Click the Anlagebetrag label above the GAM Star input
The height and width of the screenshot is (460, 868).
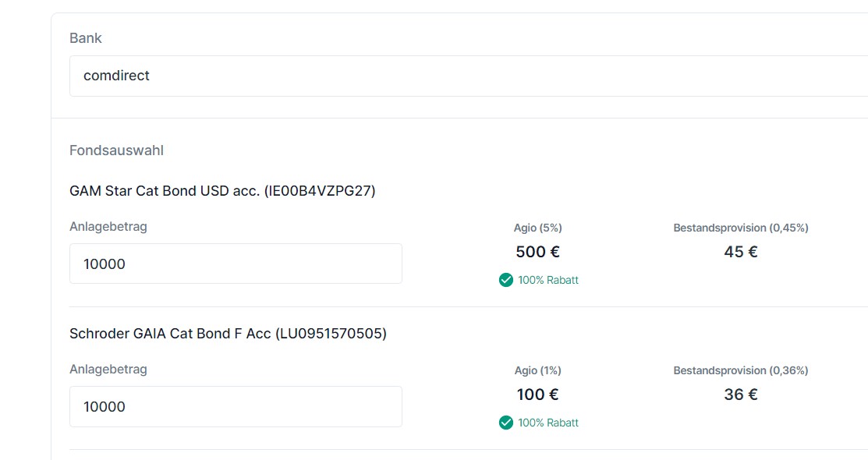tap(108, 227)
